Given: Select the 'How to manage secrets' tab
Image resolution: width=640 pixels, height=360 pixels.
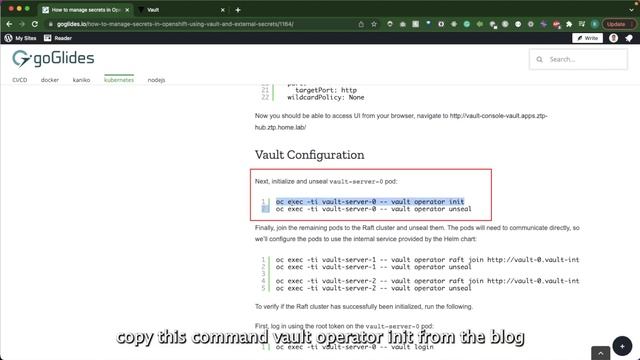Looking at the screenshot, I should tap(86, 10).
